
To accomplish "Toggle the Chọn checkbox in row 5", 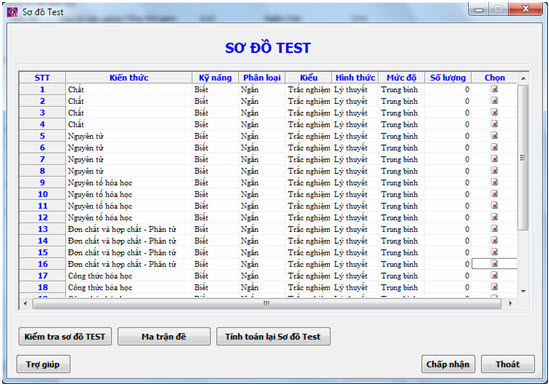I will pos(494,136).
